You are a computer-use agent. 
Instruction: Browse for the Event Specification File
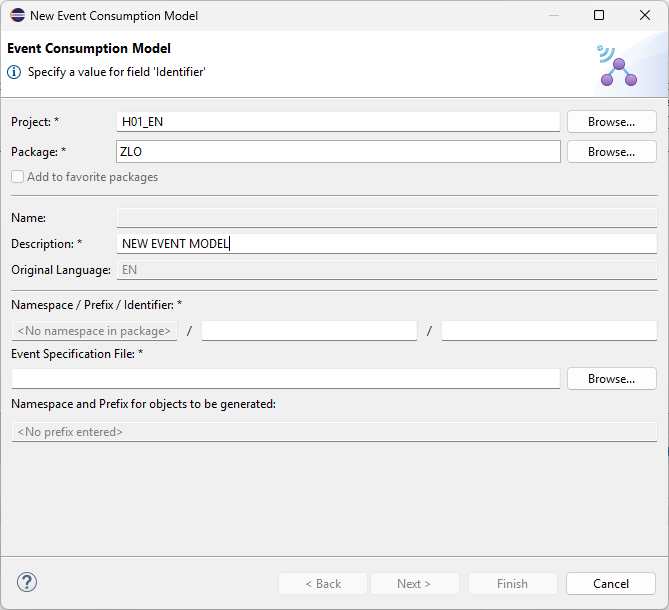tap(611, 379)
